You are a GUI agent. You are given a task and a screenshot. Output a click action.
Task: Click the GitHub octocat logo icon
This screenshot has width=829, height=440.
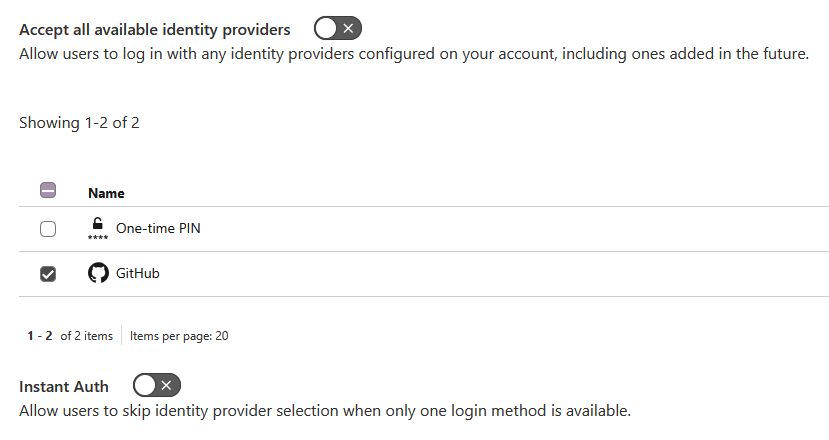[98, 273]
